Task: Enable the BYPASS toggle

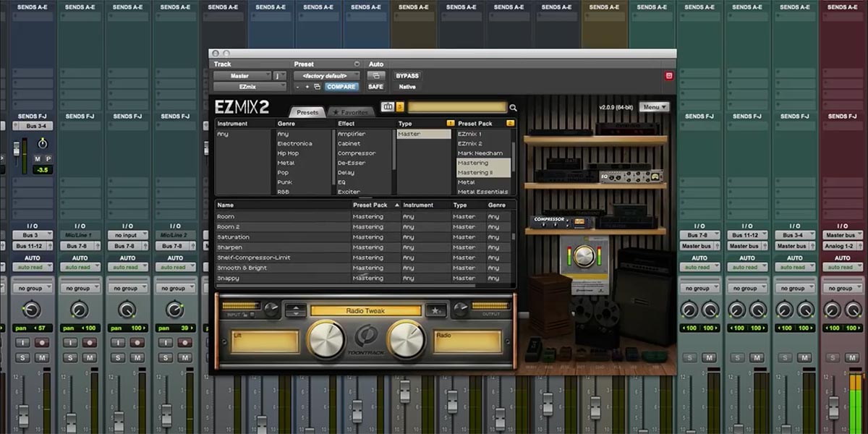Action: [407, 75]
